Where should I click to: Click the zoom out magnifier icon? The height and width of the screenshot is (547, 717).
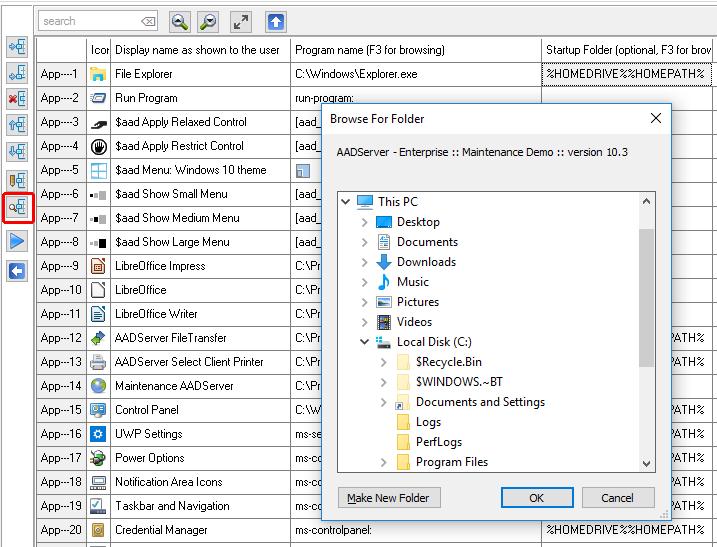pos(207,21)
